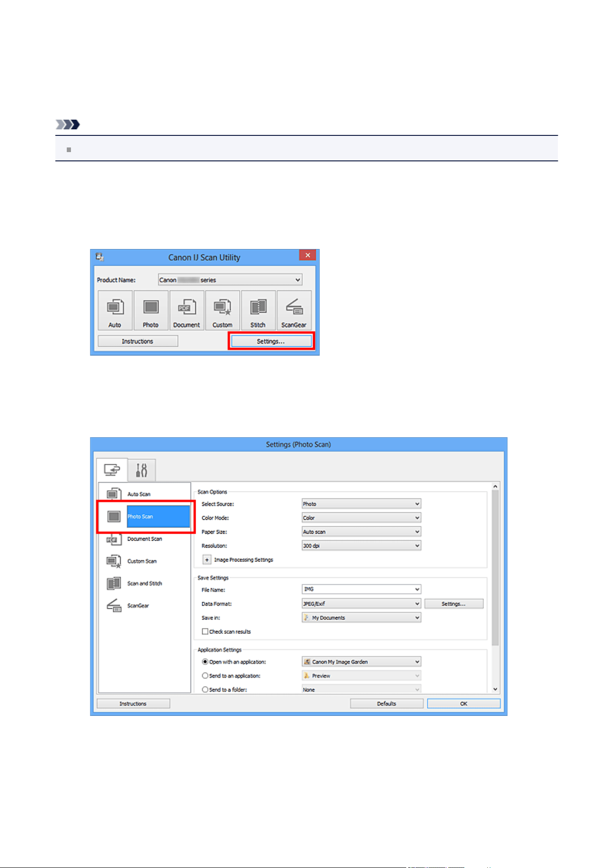Switch to the general settings tools tab
Image resolution: width=614 pixels, height=868 pixels.
coord(141,470)
